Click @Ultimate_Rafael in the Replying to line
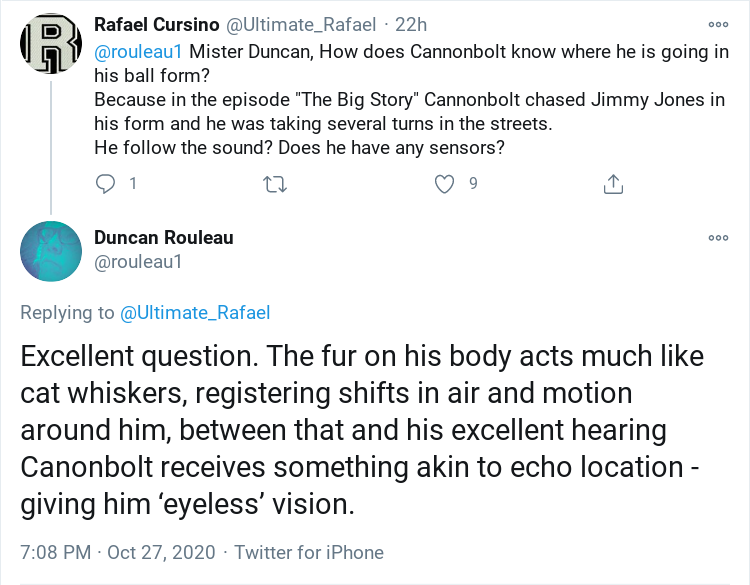Image resolution: width=750 pixels, height=585 pixels. [x=195, y=313]
